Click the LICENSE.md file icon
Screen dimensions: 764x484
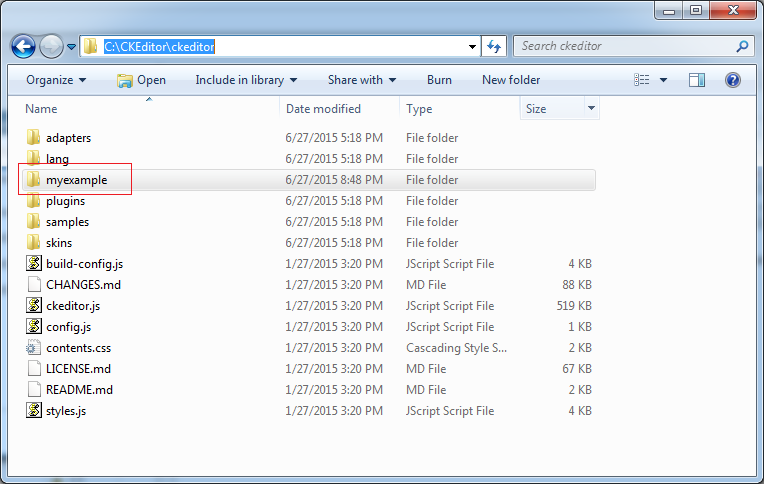pyautogui.click(x=34, y=368)
